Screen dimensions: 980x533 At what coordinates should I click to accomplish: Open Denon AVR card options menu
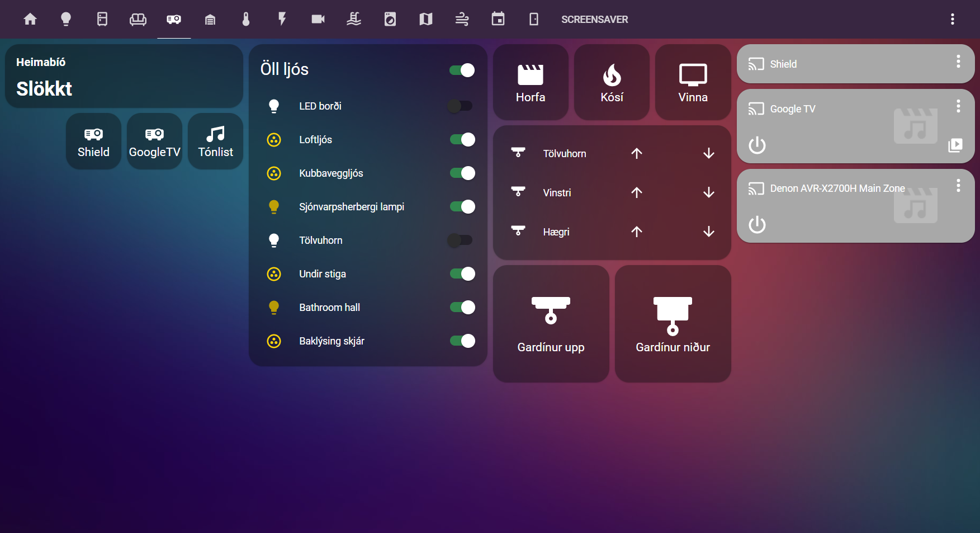coord(958,186)
